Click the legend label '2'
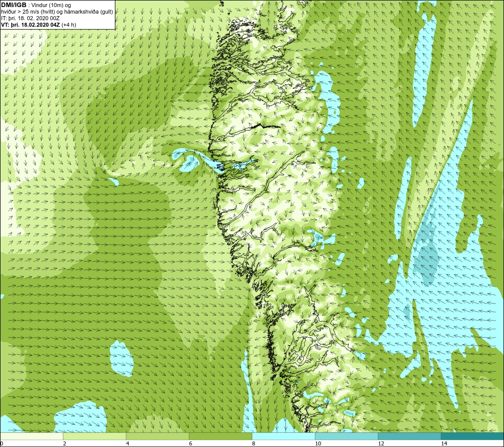Viewport: 504px width, 447px height. pos(65,443)
